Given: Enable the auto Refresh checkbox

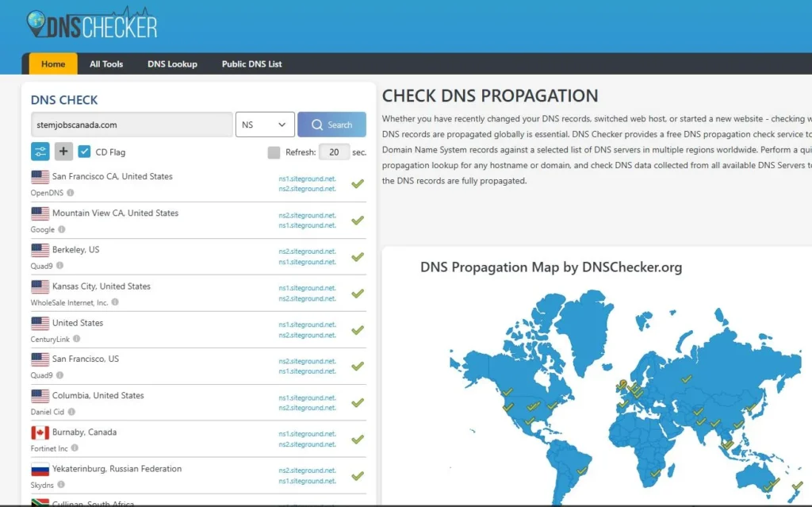Looking at the screenshot, I should click(274, 152).
